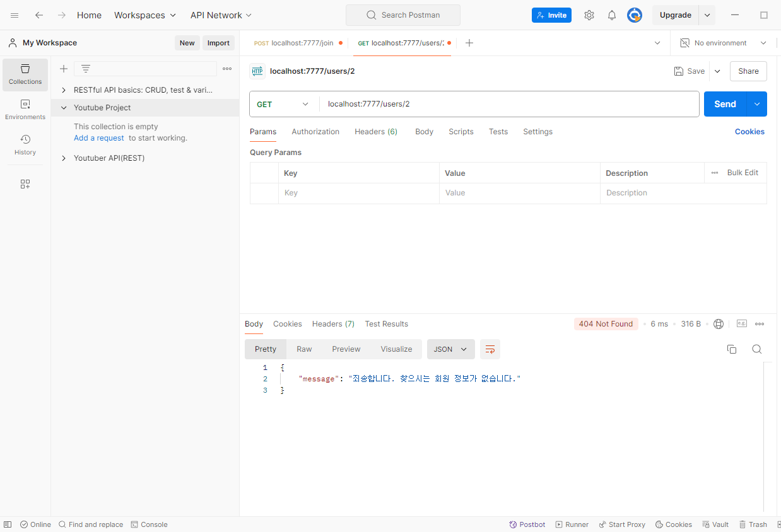Open the Scripts tab
Viewport: 781px width, 532px height.
[461, 132]
